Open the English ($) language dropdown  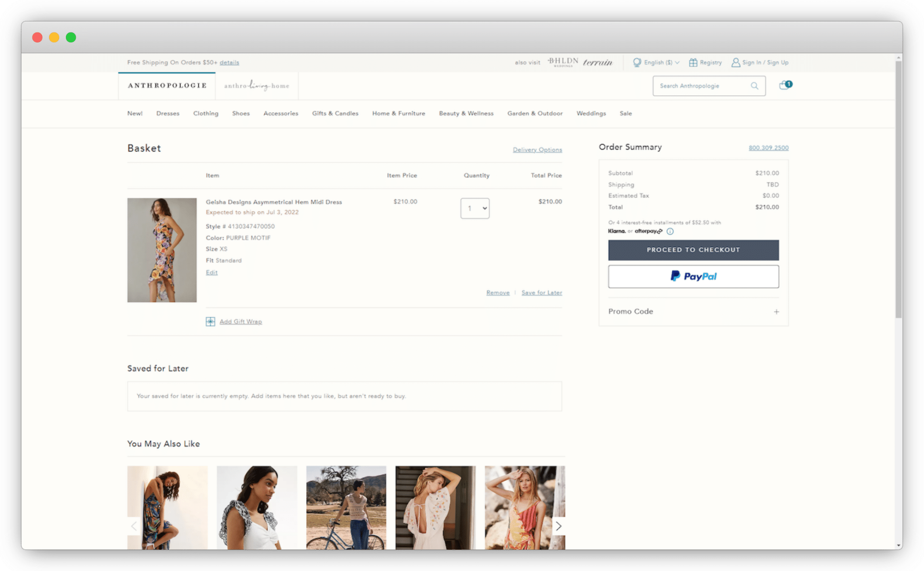point(660,62)
